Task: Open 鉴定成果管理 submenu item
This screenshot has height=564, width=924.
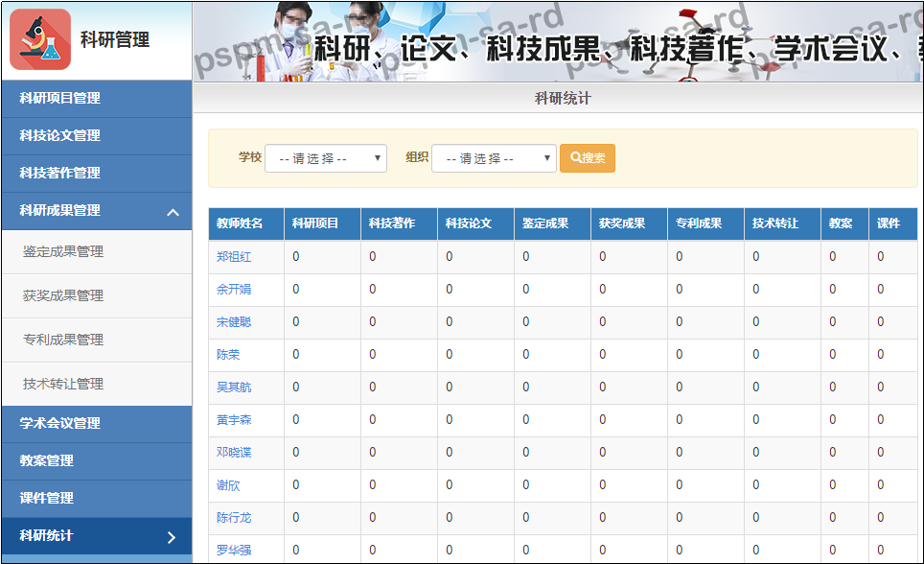Action: click(63, 252)
